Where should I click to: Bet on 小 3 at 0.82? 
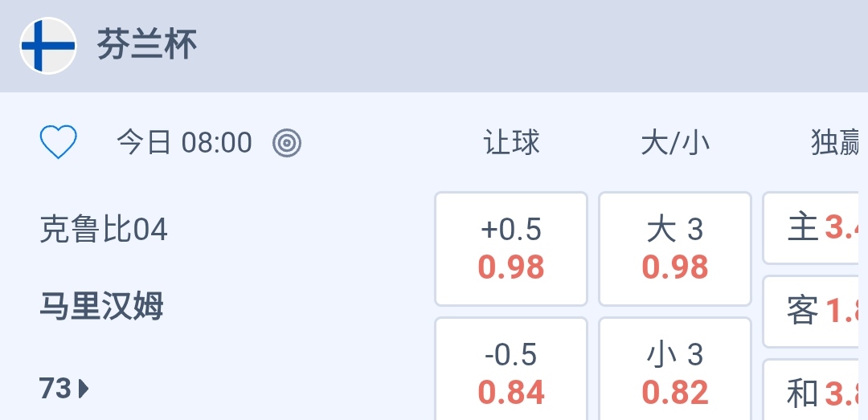pos(675,373)
